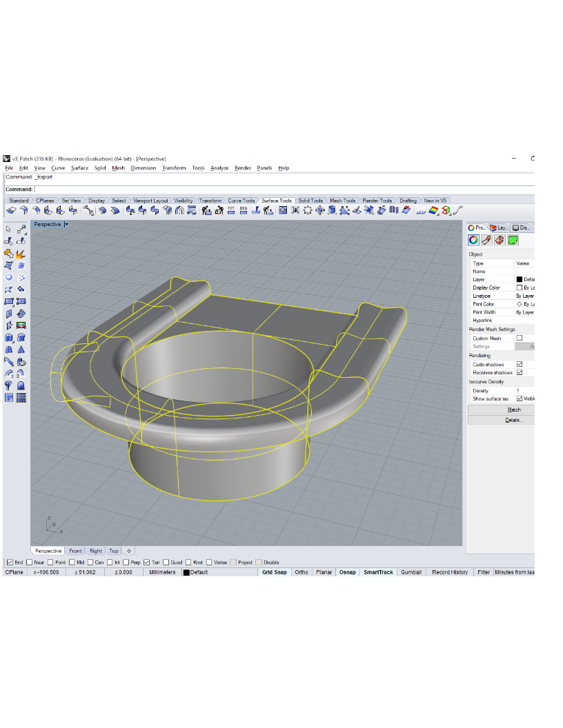Click the orange Explode tool icon
563x728 pixels.
tap(21, 253)
